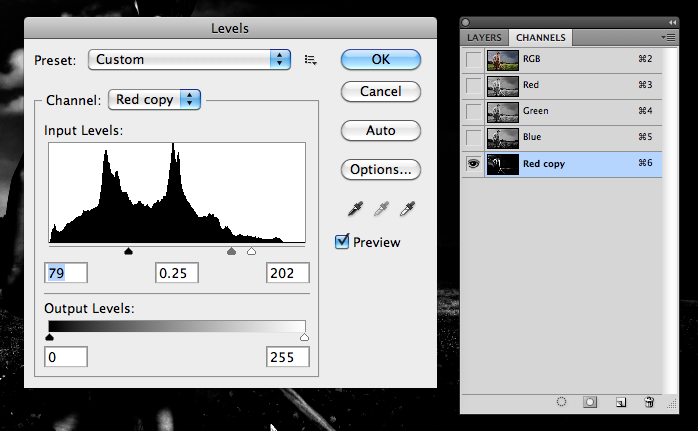
Task: Open the Channel dropdown Red copy
Action: (x=154, y=99)
